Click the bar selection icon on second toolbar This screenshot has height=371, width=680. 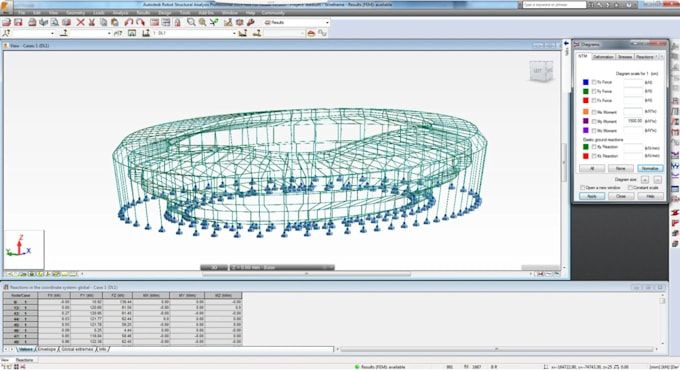[64, 33]
